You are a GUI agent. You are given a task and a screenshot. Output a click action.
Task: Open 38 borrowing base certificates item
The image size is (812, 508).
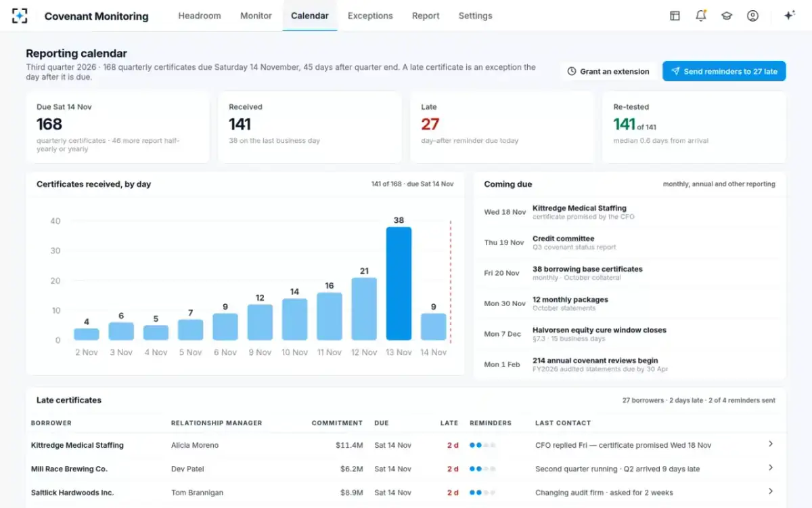coord(630,273)
